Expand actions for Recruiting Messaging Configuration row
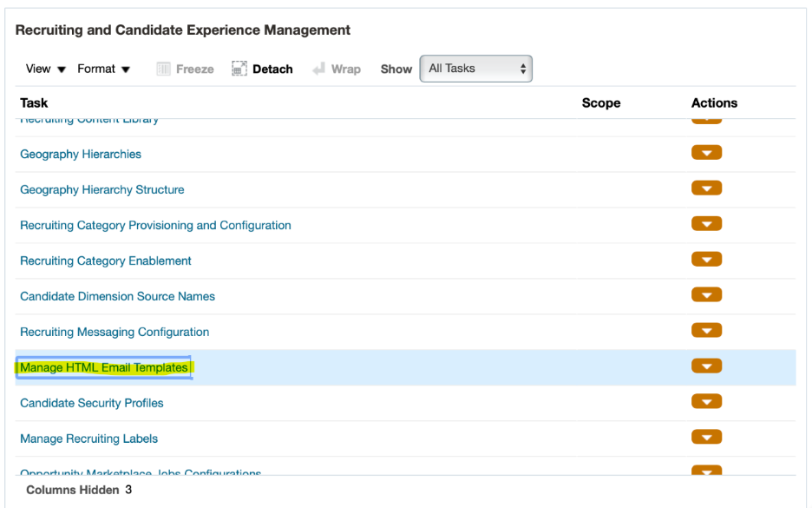 [706, 330]
